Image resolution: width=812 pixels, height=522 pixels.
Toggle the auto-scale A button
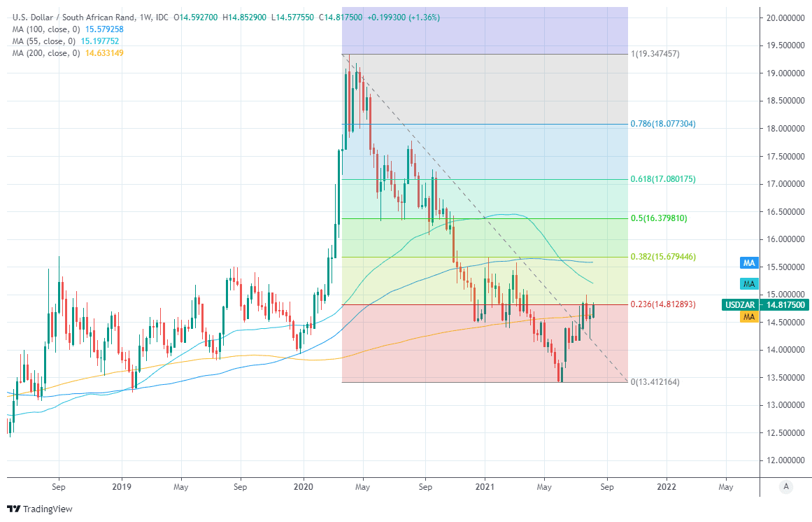[x=787, y=486]
